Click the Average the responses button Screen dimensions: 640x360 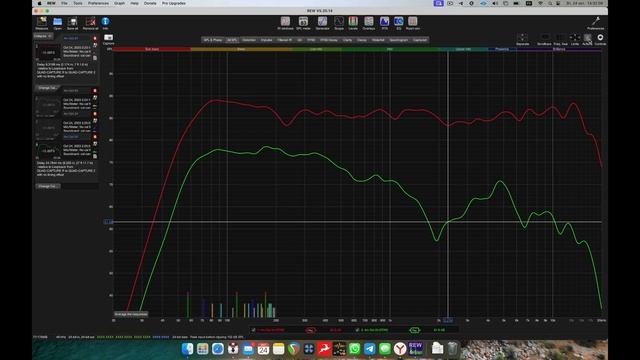click(131, 314)
